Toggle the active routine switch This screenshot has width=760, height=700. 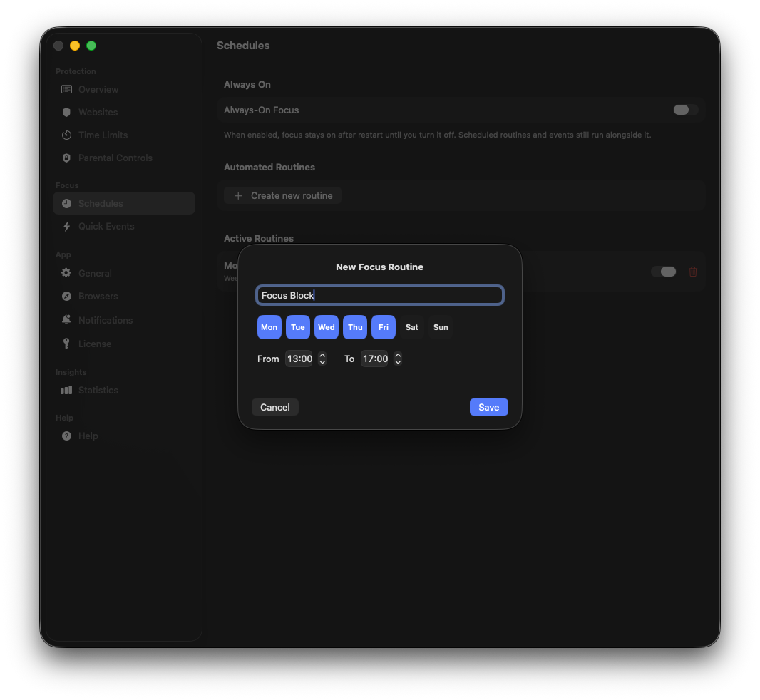click(663, 272)
